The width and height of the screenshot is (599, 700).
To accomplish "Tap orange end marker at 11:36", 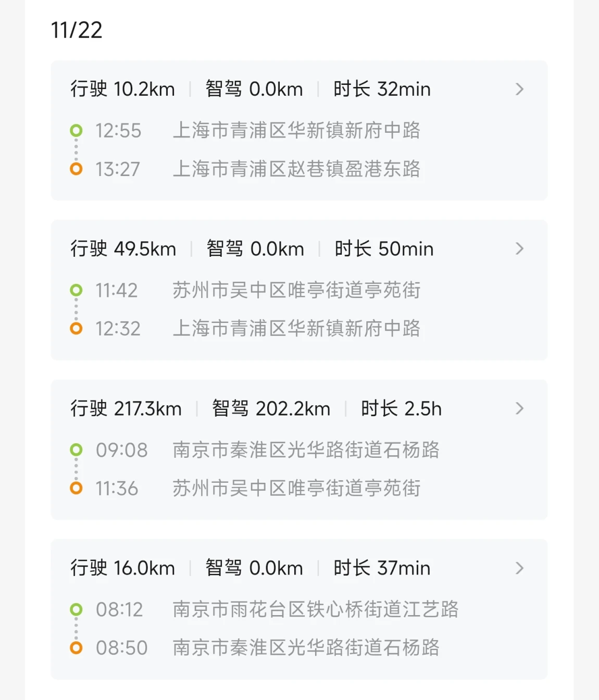I will coord(76,489).
